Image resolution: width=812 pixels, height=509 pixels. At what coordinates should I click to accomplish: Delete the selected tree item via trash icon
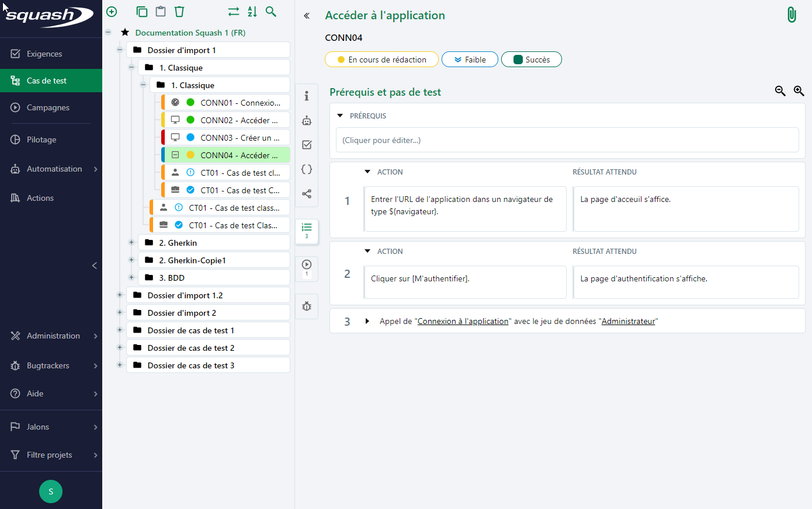click(x=179, y=11)
